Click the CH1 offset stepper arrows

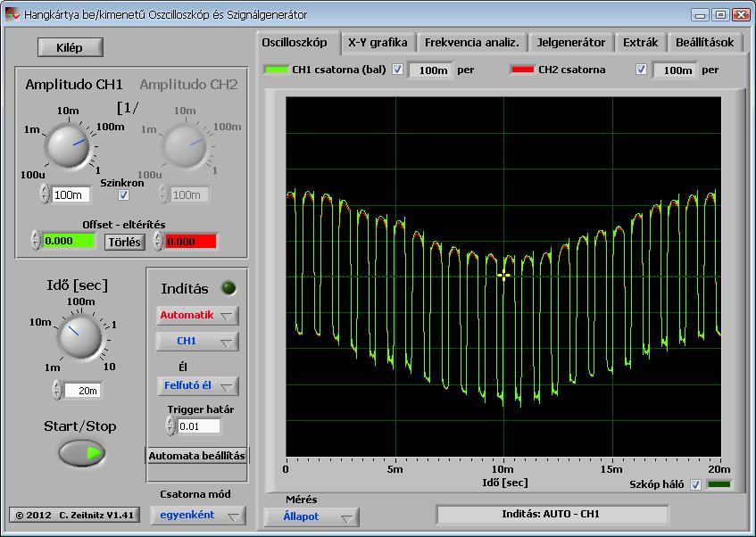pyautogui.click(x=36, y=240)
